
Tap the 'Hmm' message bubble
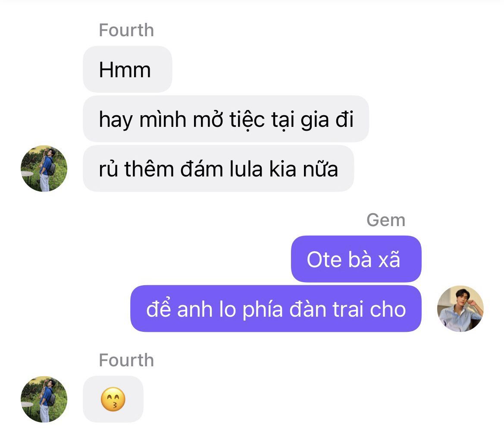[128, 69]
